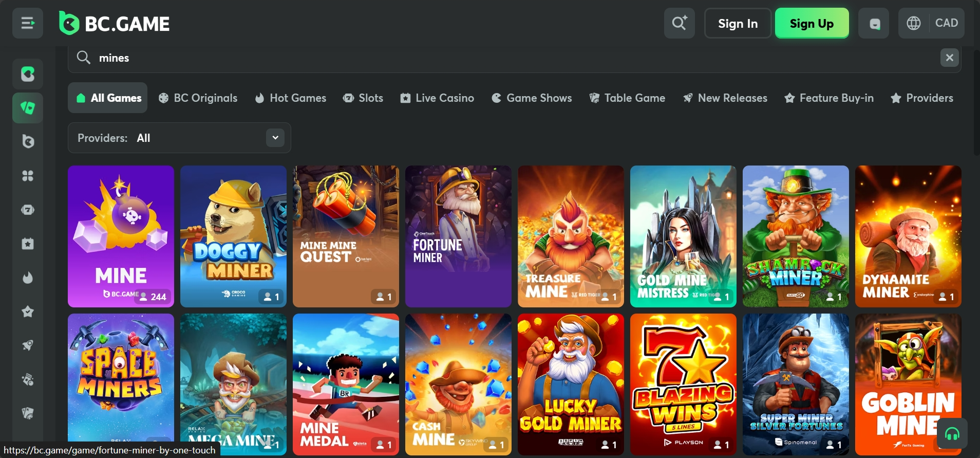Open the Shamrock Miner game thumbnail
The height and width of the screenshot is (458, 980).
point(796,236)
